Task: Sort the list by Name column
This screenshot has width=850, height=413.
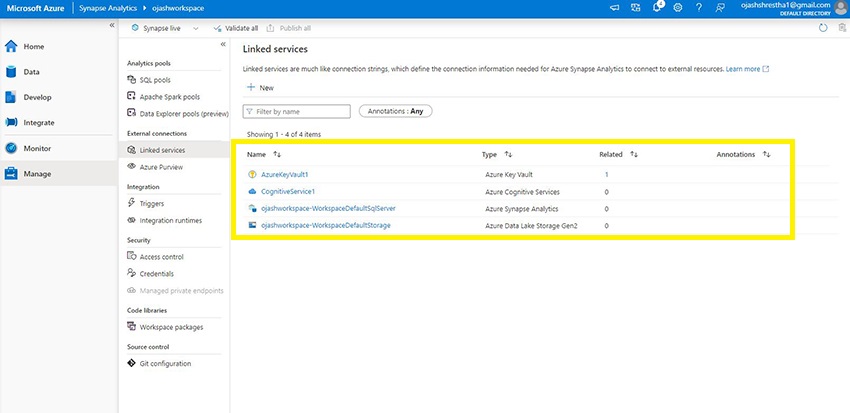Action: coord(277,155)
